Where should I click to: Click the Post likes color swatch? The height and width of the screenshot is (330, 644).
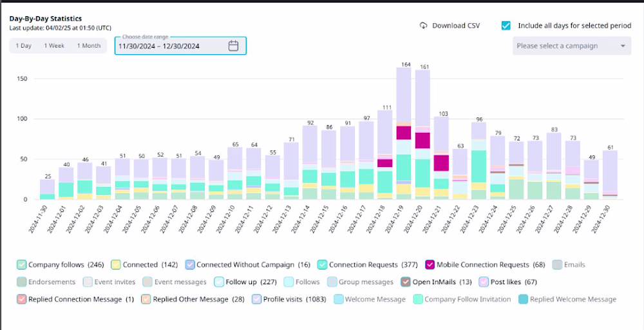coord(484,282)
